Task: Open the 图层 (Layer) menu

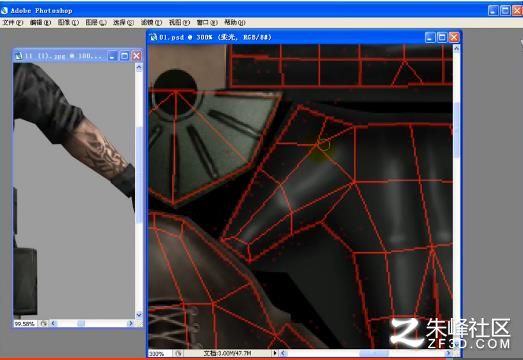Action: pos(96,22)
